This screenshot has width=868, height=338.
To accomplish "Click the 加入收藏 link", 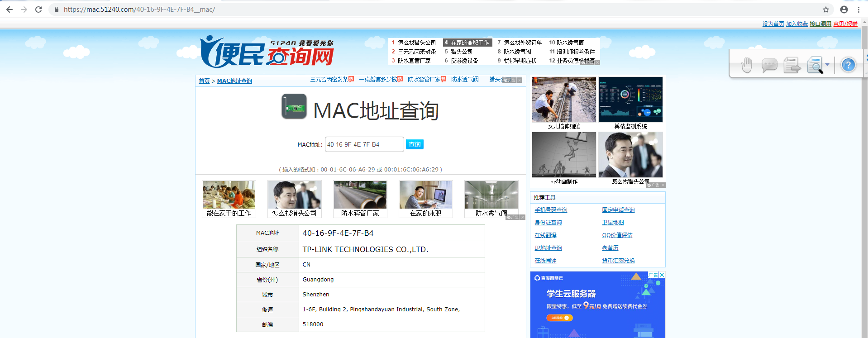I will tap(797, 24).
